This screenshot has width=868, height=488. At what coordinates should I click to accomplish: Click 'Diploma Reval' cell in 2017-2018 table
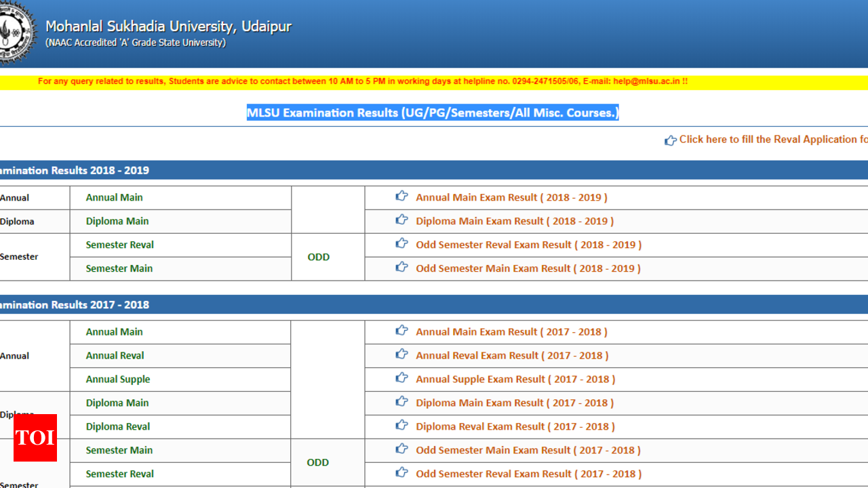click(180, 427)
